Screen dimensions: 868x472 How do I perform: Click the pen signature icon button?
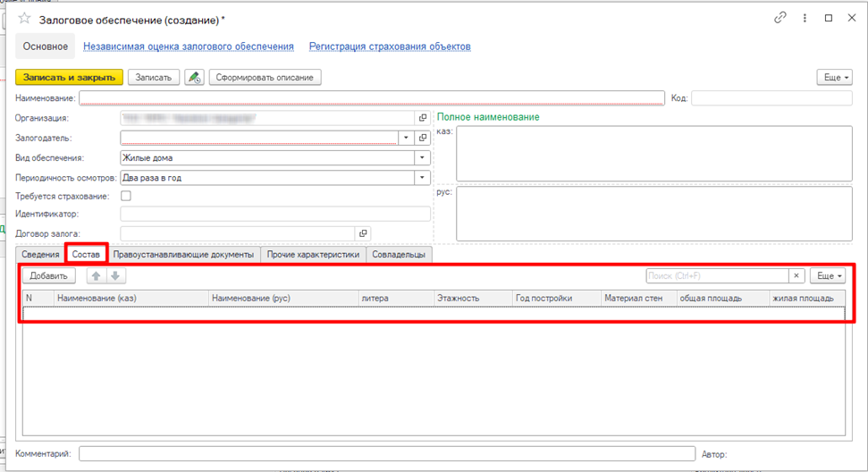[x=194, y=78]
